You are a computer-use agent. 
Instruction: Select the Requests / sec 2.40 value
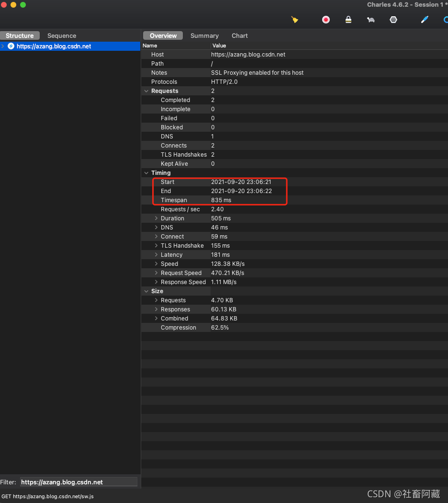pyautogui.click(x=217, y=209)
